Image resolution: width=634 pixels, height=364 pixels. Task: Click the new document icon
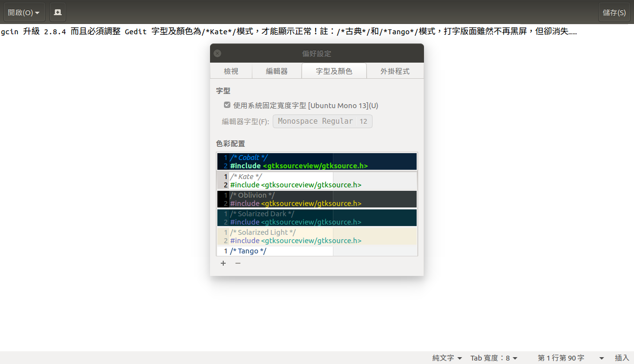(58, 12)
